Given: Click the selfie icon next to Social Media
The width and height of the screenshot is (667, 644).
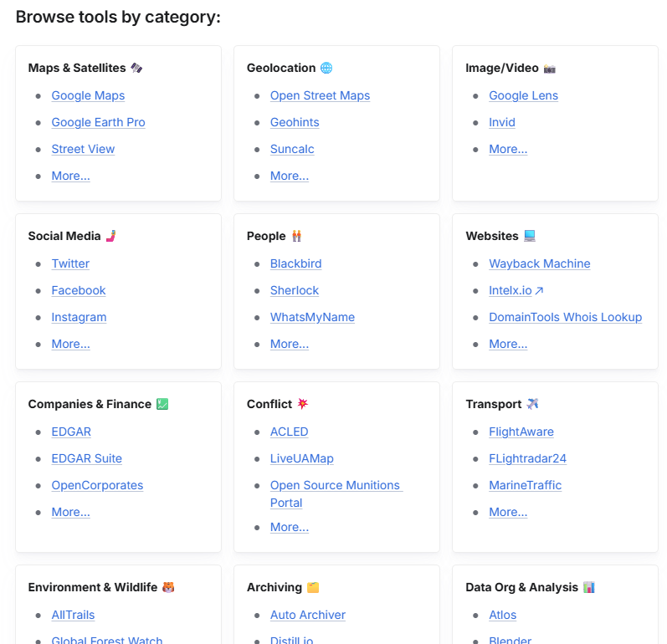Looking at the screenshot, I should point(110,236).
